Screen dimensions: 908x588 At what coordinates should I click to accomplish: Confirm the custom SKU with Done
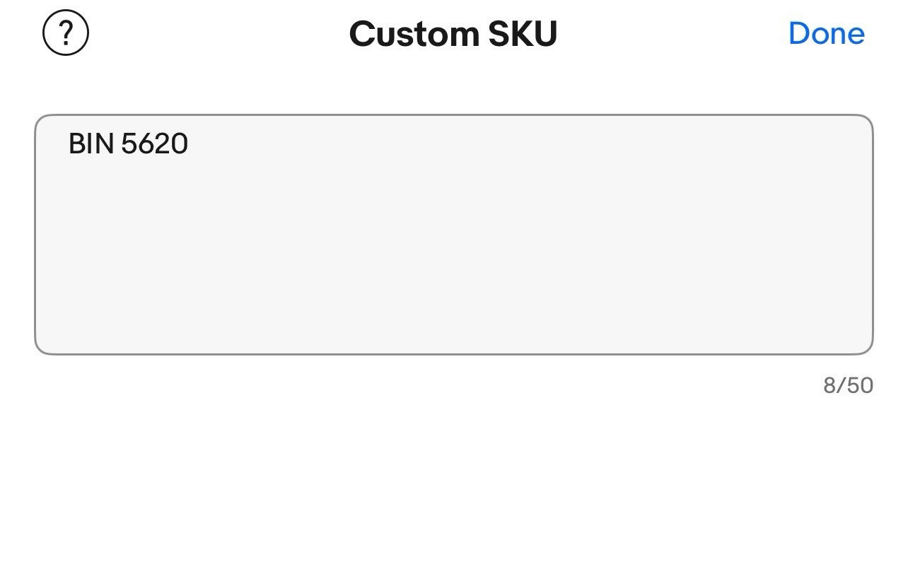[826, 33]
